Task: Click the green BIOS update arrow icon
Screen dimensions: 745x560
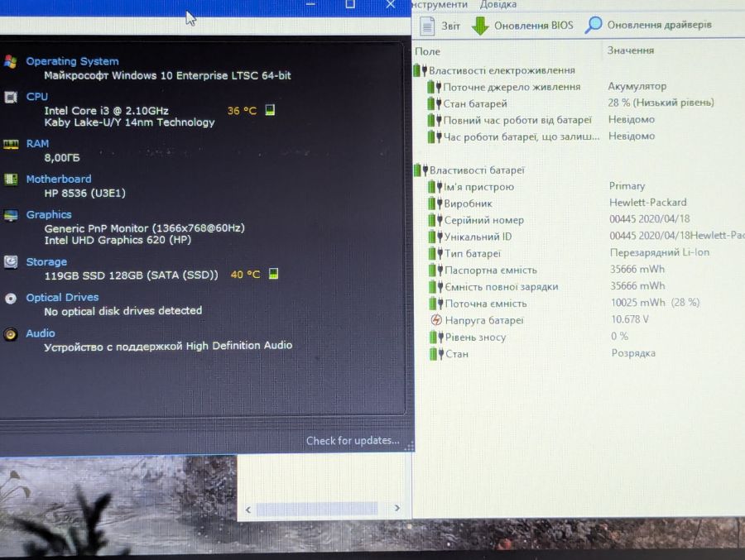Action: click(x=480, y=26)
